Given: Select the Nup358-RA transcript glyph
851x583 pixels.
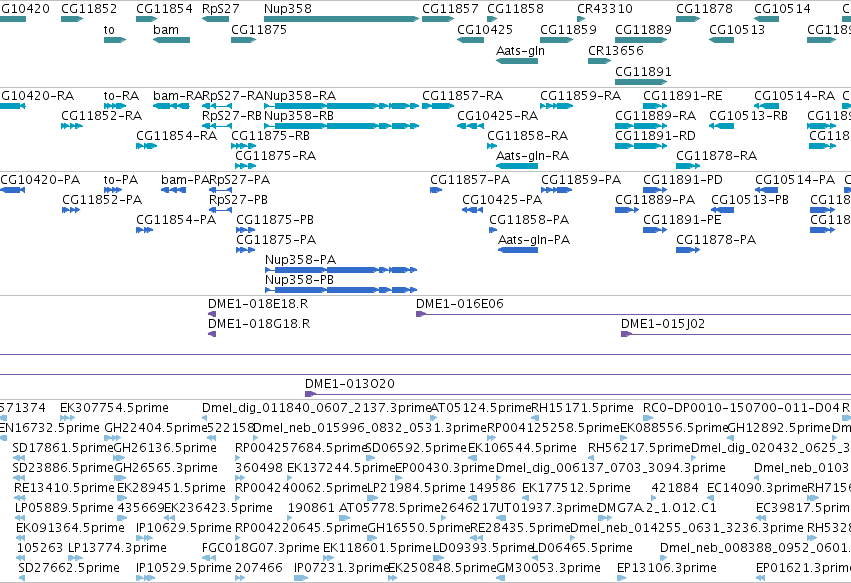Looking at the screenshot, I should [341, 106].
